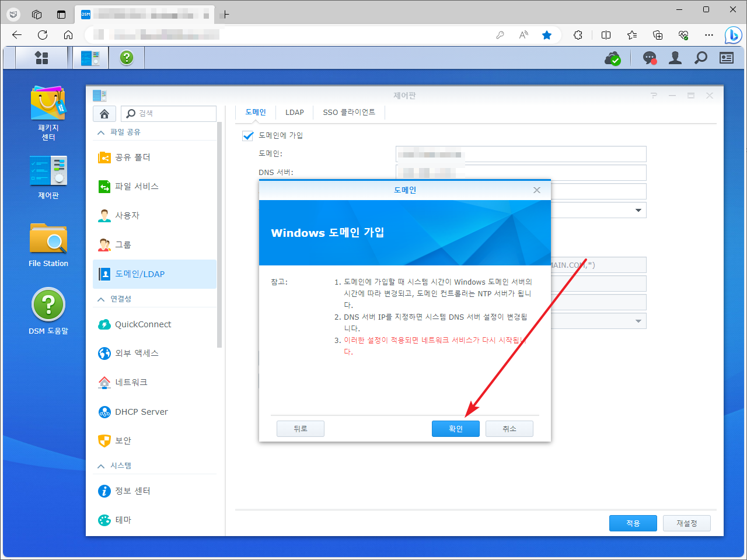This screenshot has width=747, height=560.
Task: Open DSM Help from the taskbar icon
Action: coord(127,58)
